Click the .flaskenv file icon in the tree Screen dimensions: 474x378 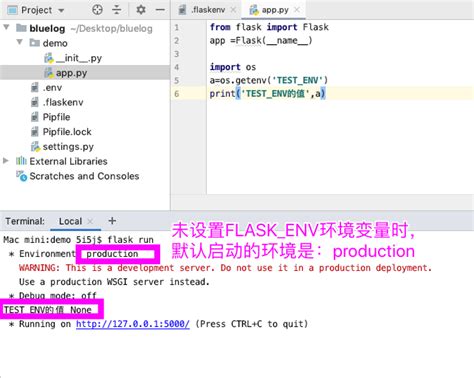34,102
